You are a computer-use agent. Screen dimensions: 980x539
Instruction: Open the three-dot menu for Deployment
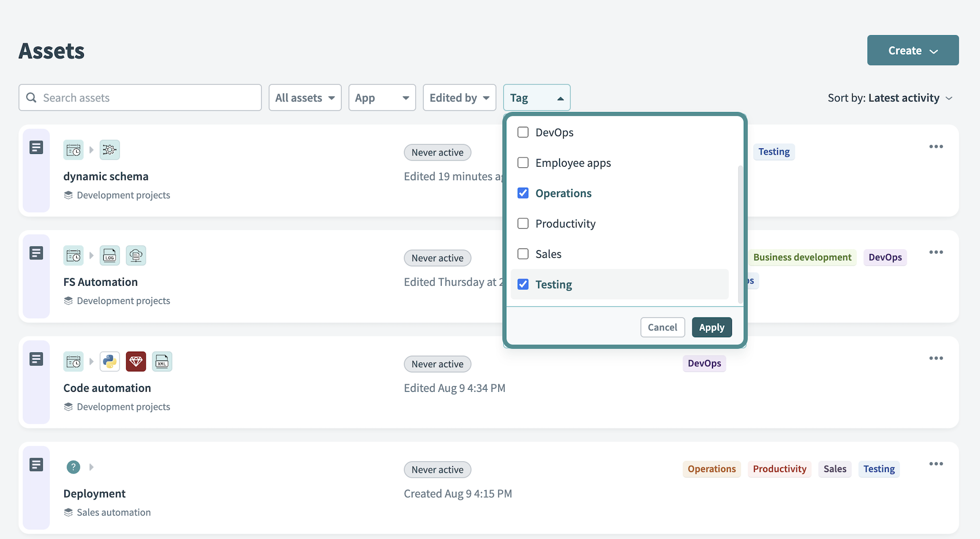pos(936,464)
